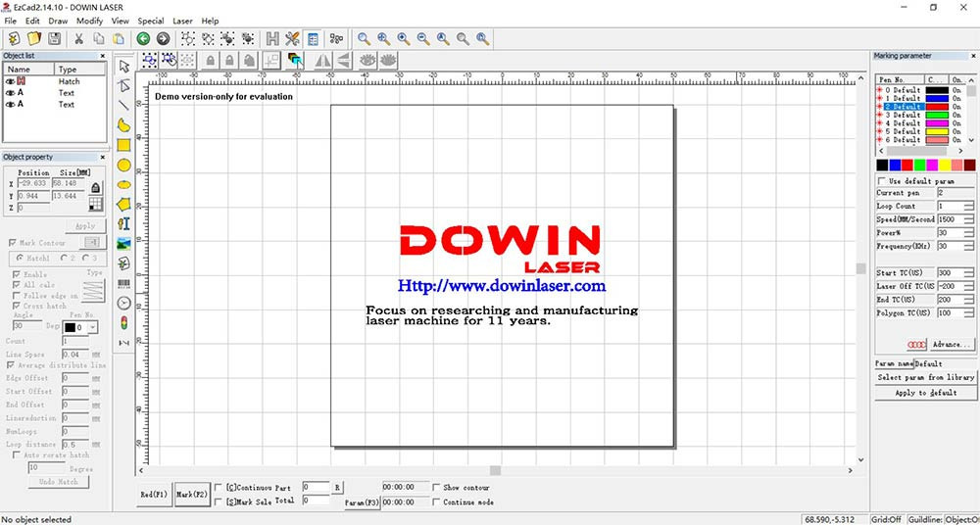Image resolution: width=980 pixels, height=525 pixels.
Task: Click the Save disk icon
Action: coord(55,38)
